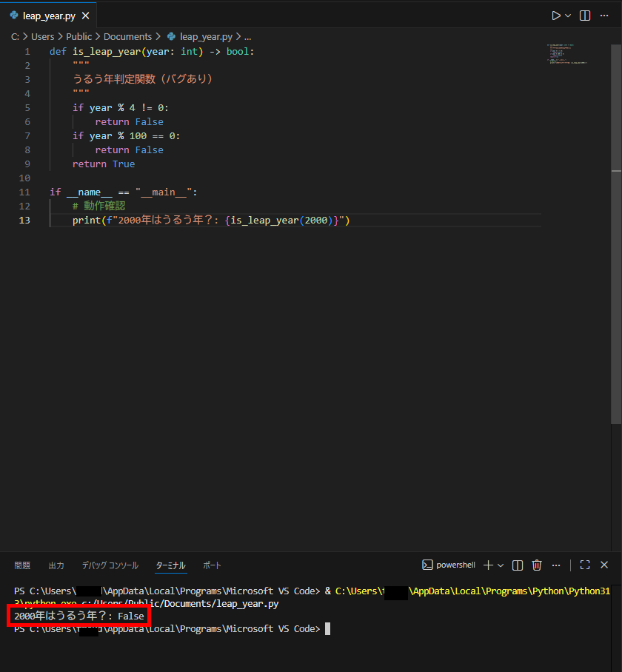Image resolution: width=622 pixels, height=672 pixels.
Task: Click leap_year.py in the breadcrumb path
Action: [x=207, y=36]
